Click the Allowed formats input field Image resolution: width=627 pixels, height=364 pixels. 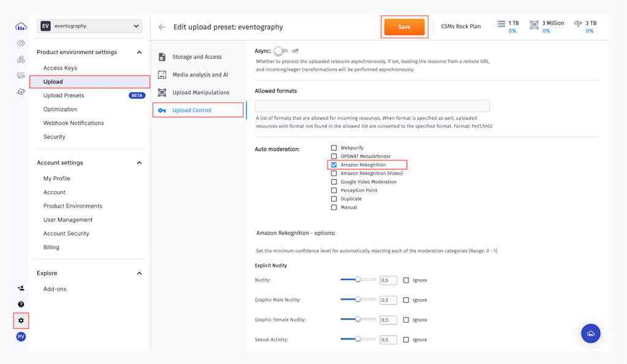[372, 106]
